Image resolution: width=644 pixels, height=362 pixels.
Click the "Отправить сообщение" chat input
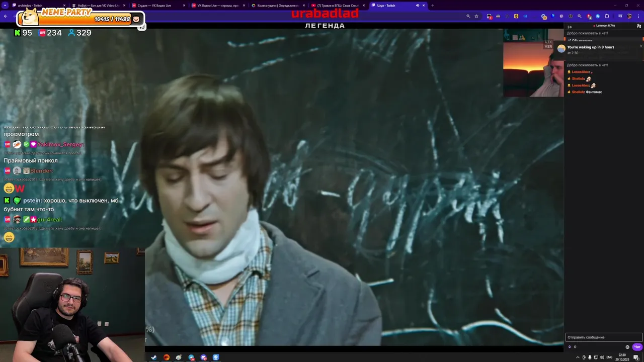pyautogui.click(x=604, y=337)
